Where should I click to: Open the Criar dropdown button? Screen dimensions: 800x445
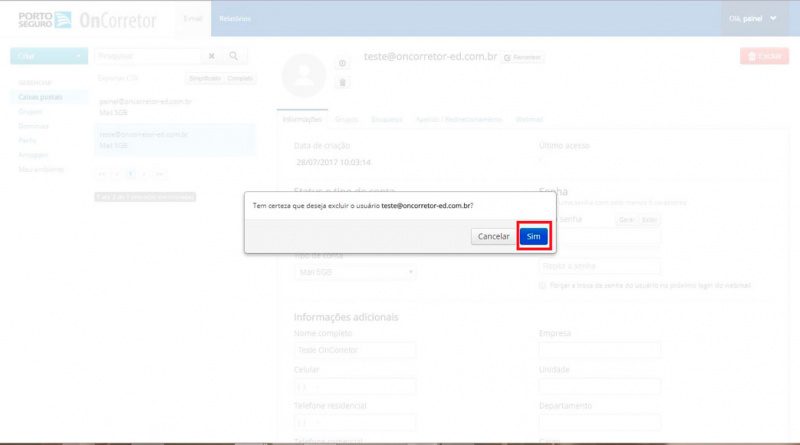(49, 56)
